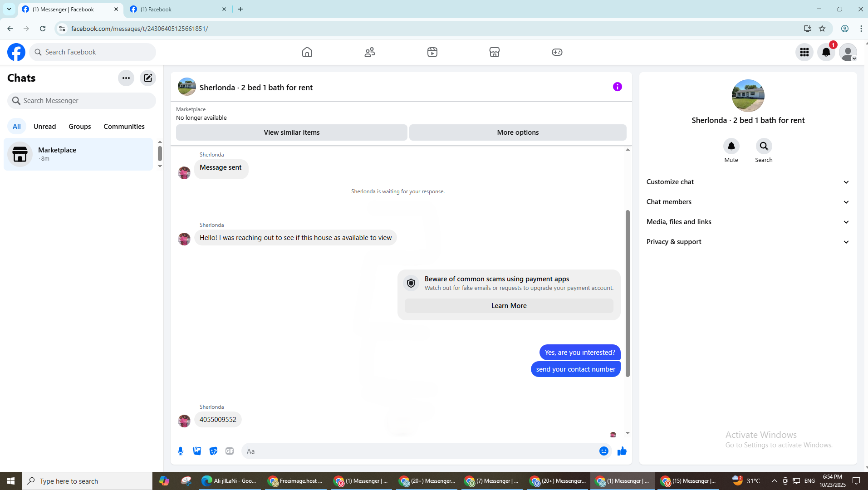
Task: Open the Marketplace chat in list
Action: tap(78, 154)
